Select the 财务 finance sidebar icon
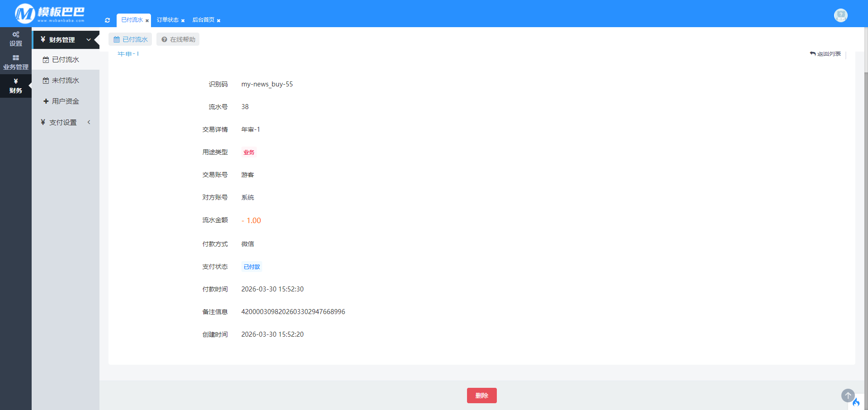This screenshot has height=410, width=868. (x=16, y=86)
